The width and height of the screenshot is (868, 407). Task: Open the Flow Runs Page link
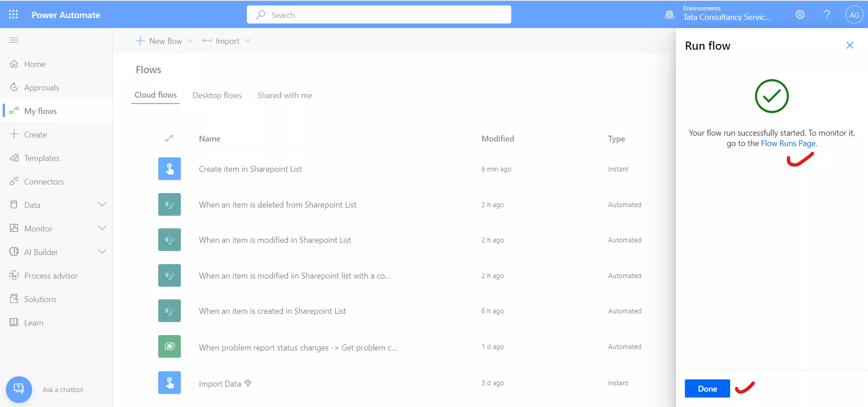pyautogui.click(x=788, y=143)
